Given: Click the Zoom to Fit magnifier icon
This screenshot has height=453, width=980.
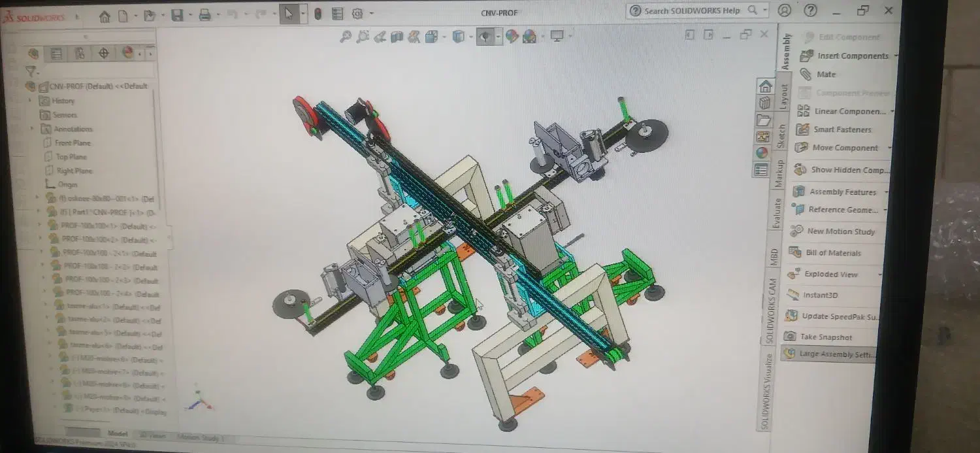Looking at the screenshot, I should [346, 37].
